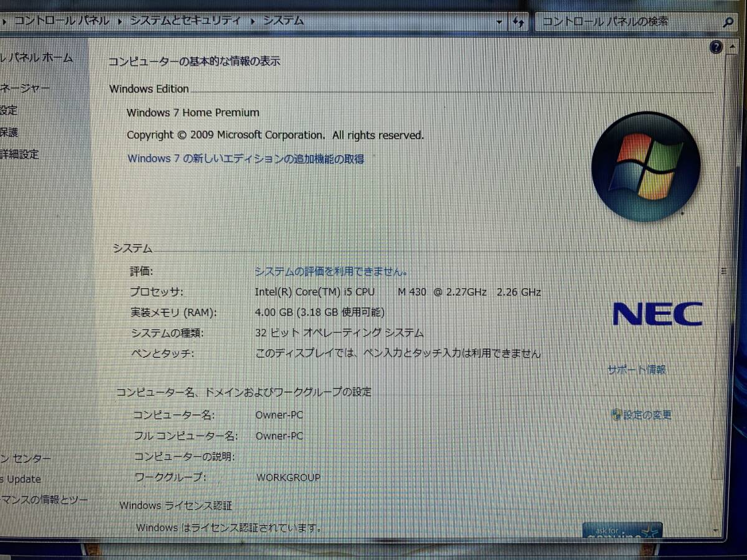
Task: Click the NEC manufacturer logo
Action: coord(657,314)
